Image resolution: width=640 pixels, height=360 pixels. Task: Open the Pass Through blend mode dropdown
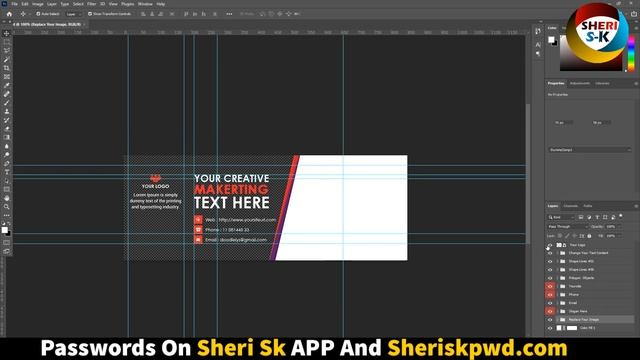point(567,227)
